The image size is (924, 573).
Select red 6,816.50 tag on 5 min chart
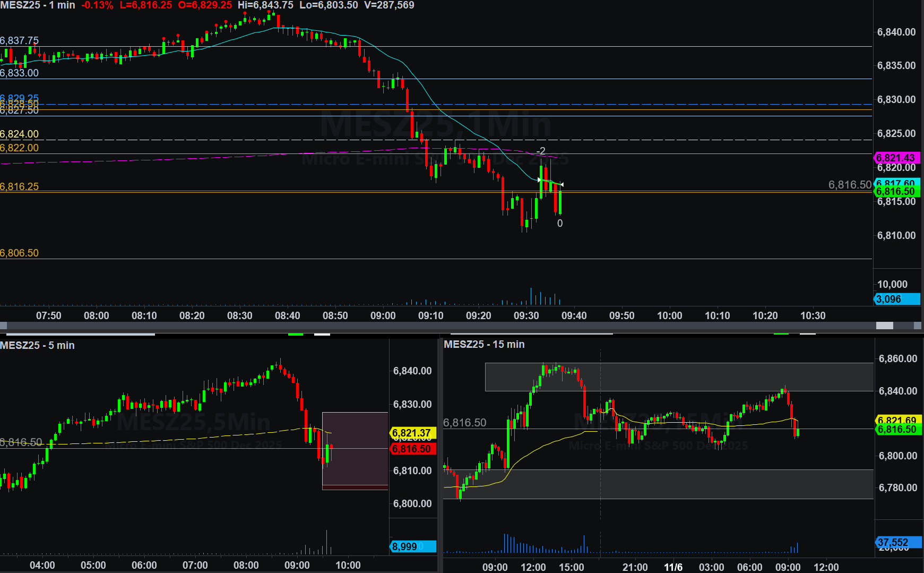pos(412,449)
